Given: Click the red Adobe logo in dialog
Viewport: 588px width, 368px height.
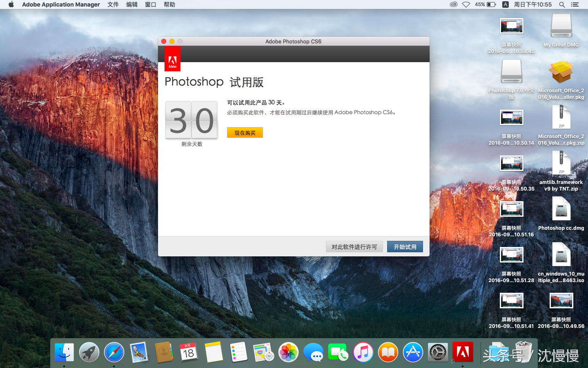Looking at the screenshot, I should pos(172,59).
